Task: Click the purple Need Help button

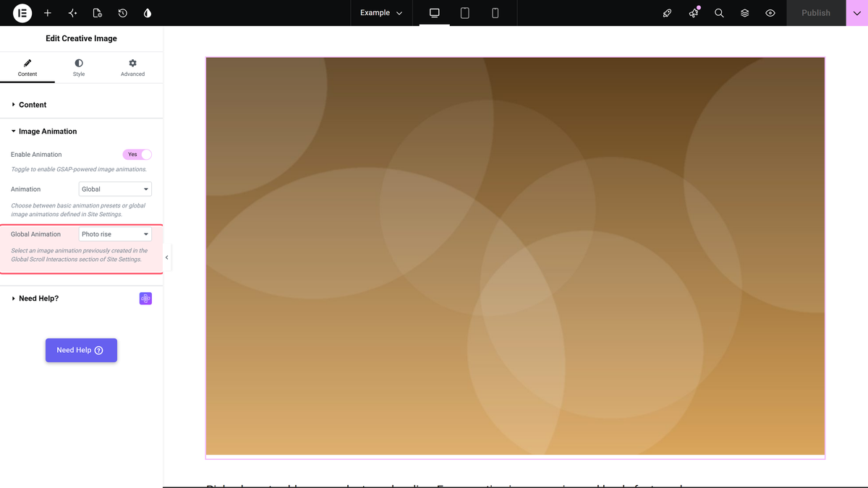Action: 81,350
